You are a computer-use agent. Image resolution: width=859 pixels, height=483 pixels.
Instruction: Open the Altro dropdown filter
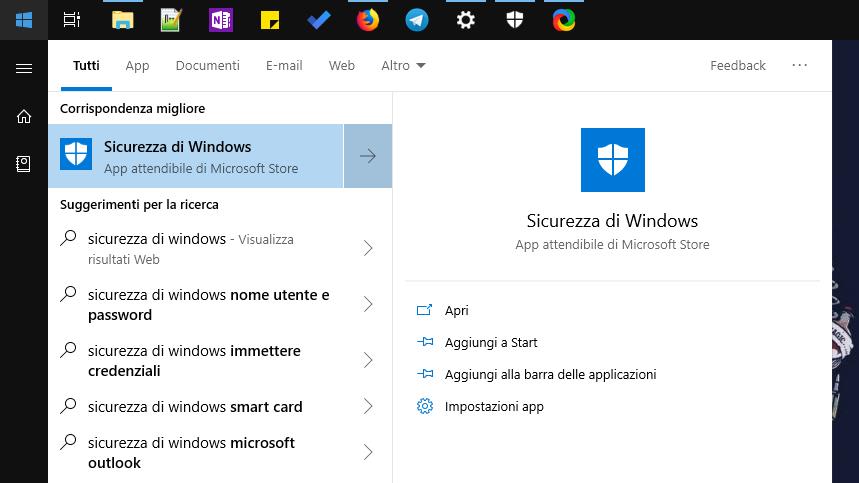403,66
